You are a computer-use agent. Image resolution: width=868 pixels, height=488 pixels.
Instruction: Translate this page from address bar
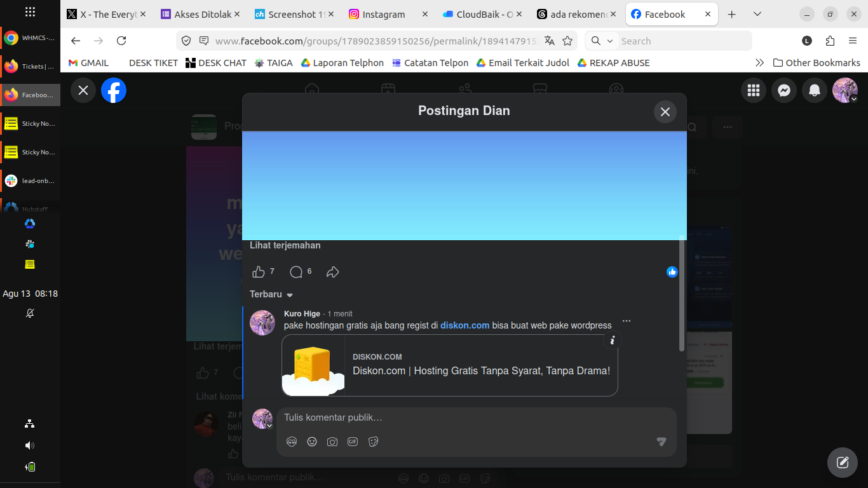click(550, 41)
